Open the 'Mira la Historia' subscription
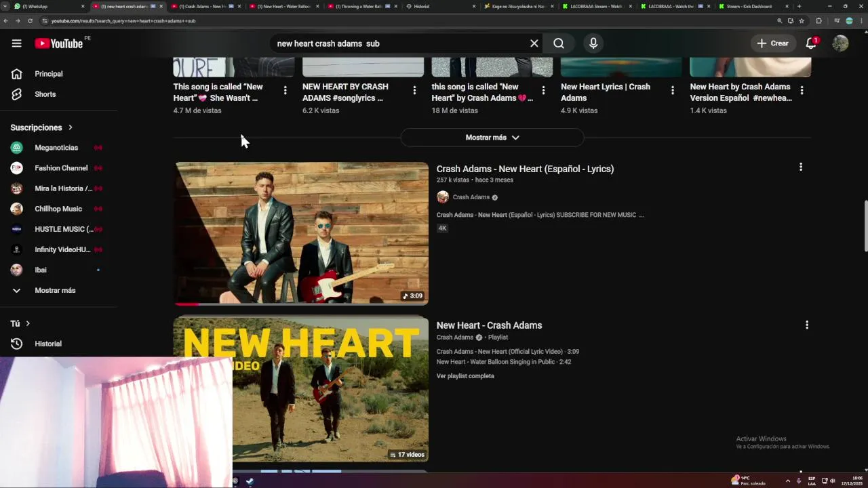Screen dimensions: 868x488 point(58,188)
